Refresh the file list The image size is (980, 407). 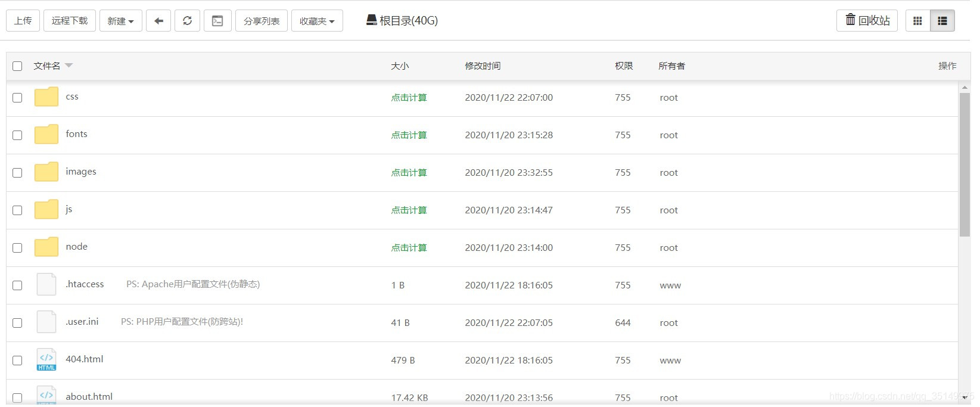click(x=187, y=21)
